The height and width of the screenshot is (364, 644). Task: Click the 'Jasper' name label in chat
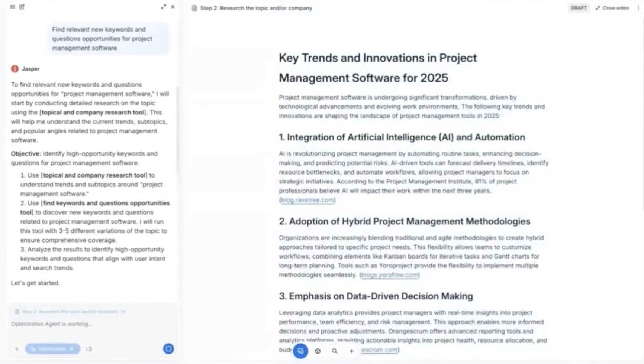[30, 69]
